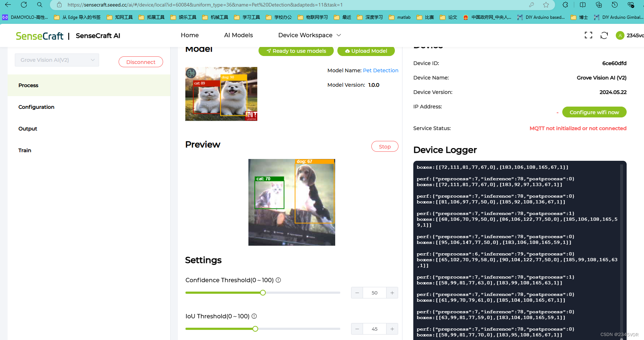Decrease Confidence Threshold with minus button
The image size is (644, 340).
(x=357, y=293)
